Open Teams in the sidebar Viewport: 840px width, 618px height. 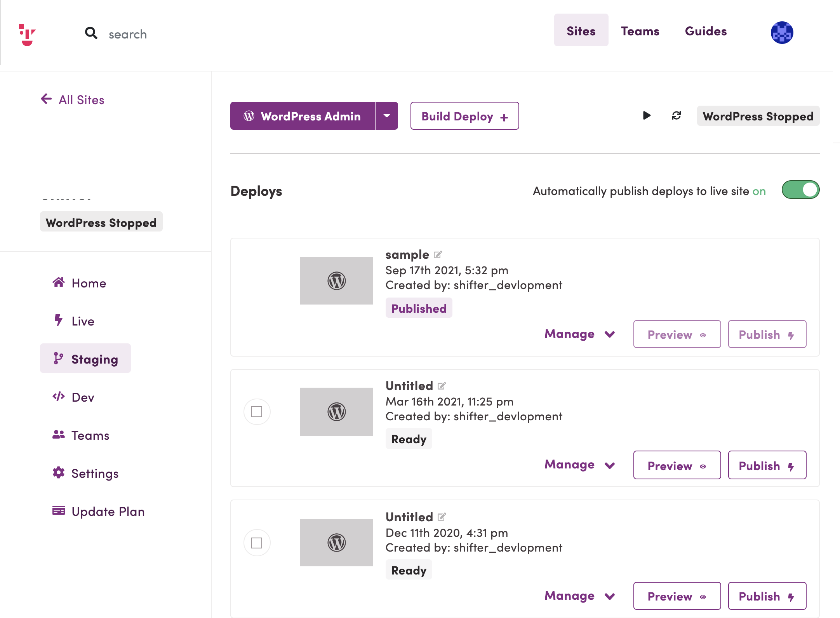(x=81, y=435)
